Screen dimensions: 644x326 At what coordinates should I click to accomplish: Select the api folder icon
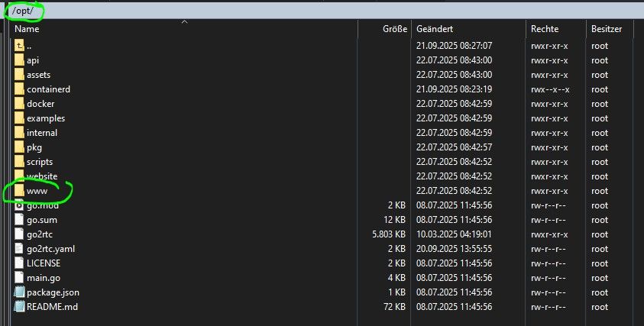pos(19,60)
